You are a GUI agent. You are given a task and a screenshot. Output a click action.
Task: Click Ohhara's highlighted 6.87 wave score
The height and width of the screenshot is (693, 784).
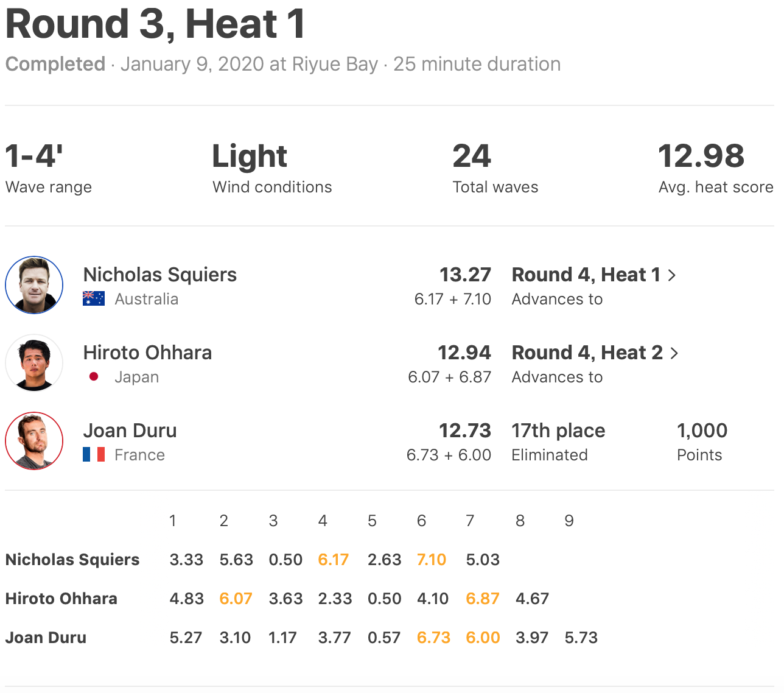(482, 599)
